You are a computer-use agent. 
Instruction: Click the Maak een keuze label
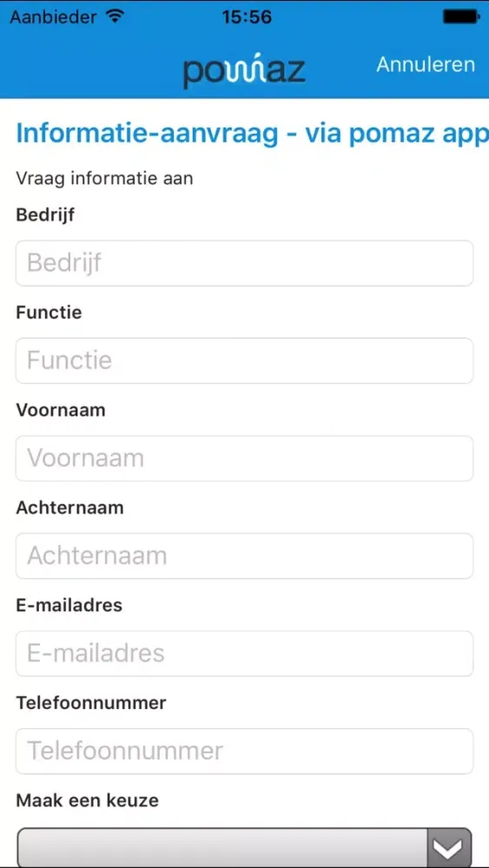coord(88,800)
